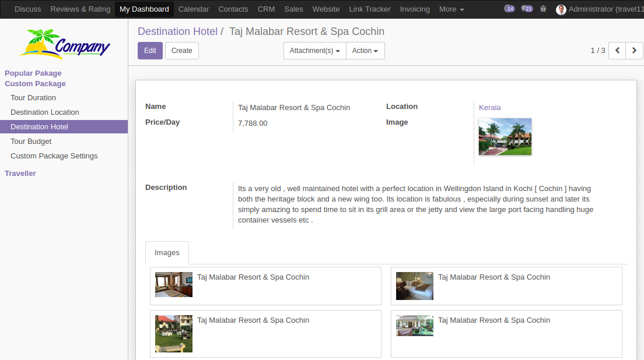The width and height of the screenshot is (644, 360).
Task: Open Traveller sidebar section
Action: 20,174
